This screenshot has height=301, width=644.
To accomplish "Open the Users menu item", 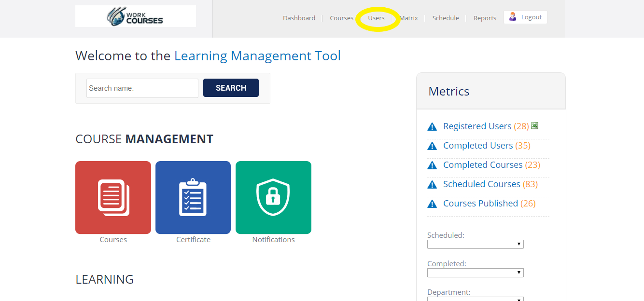I will 376,18.
